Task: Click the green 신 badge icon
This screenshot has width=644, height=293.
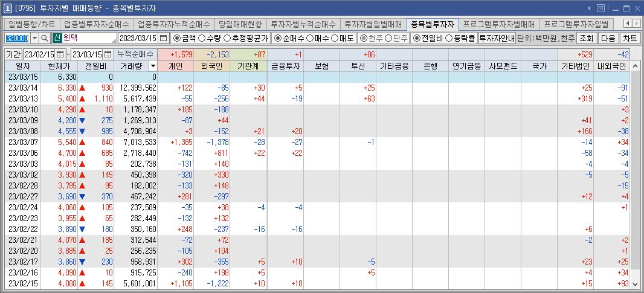Action: tap(56, 38)
